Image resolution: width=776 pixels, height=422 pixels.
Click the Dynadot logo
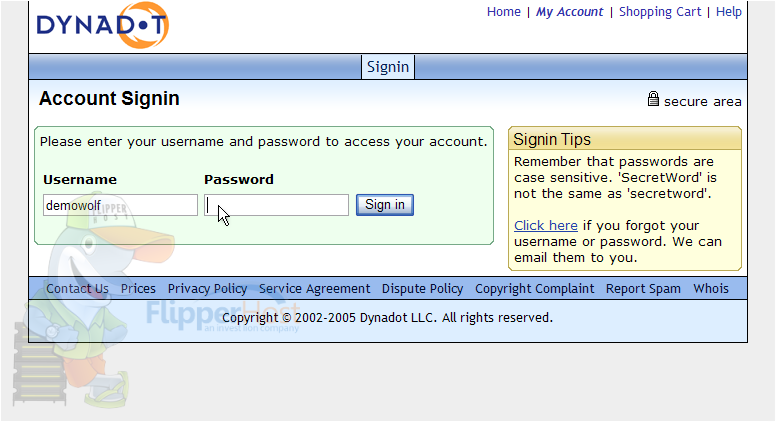click(103, 25)
